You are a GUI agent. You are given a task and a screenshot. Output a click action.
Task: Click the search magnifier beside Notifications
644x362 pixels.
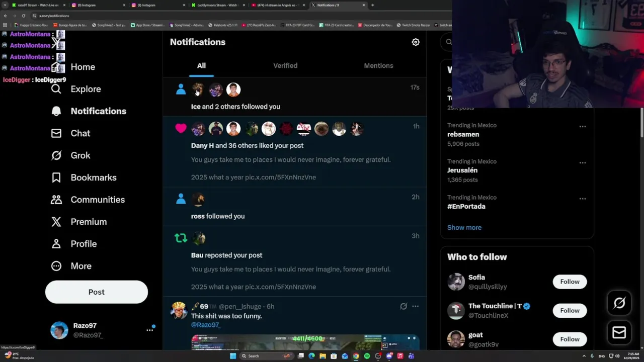coord(449,42)
